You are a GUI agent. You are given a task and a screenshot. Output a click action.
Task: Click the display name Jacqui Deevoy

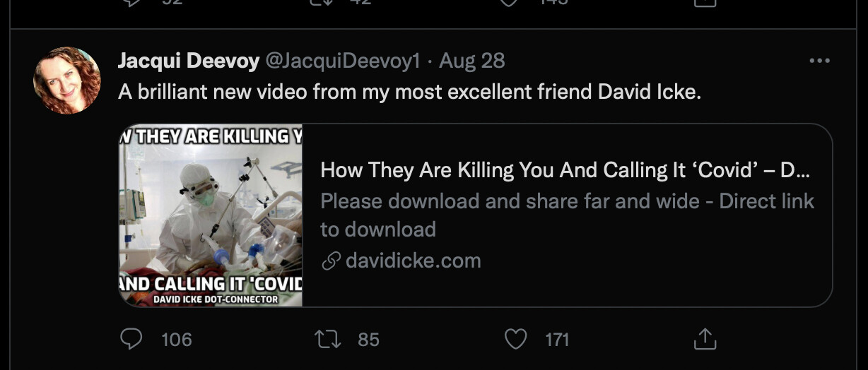188,61
